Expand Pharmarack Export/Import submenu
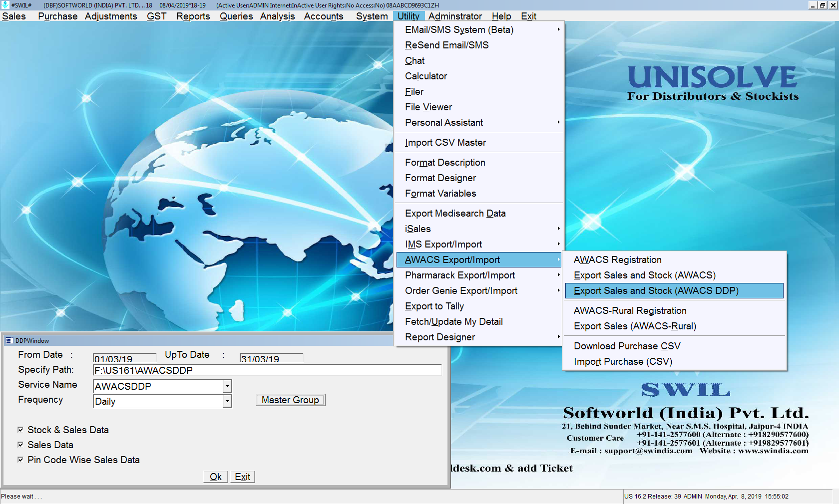Screen dimensions: 839x504 (558, 275)
